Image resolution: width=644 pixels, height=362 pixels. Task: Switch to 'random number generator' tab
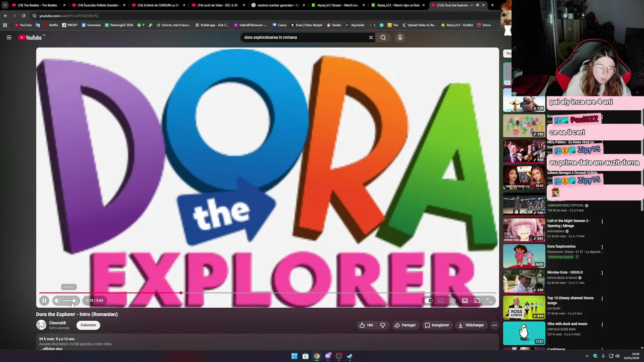point(278,5)
